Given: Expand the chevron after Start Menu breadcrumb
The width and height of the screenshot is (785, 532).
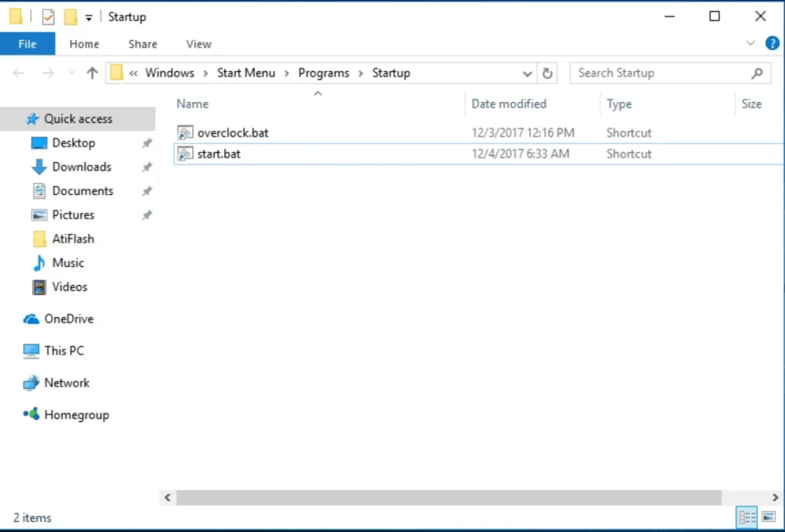Looking at the screenshot, I should coord(287,73).
